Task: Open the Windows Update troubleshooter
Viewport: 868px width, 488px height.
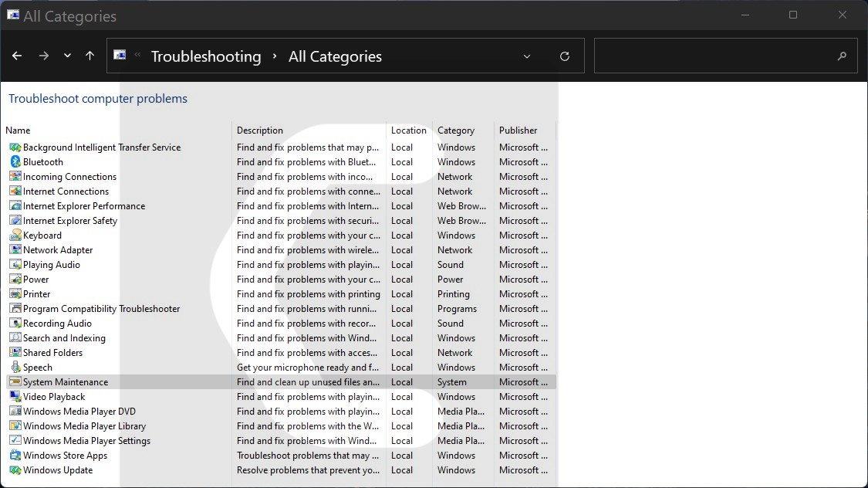Action: (58, 470)
